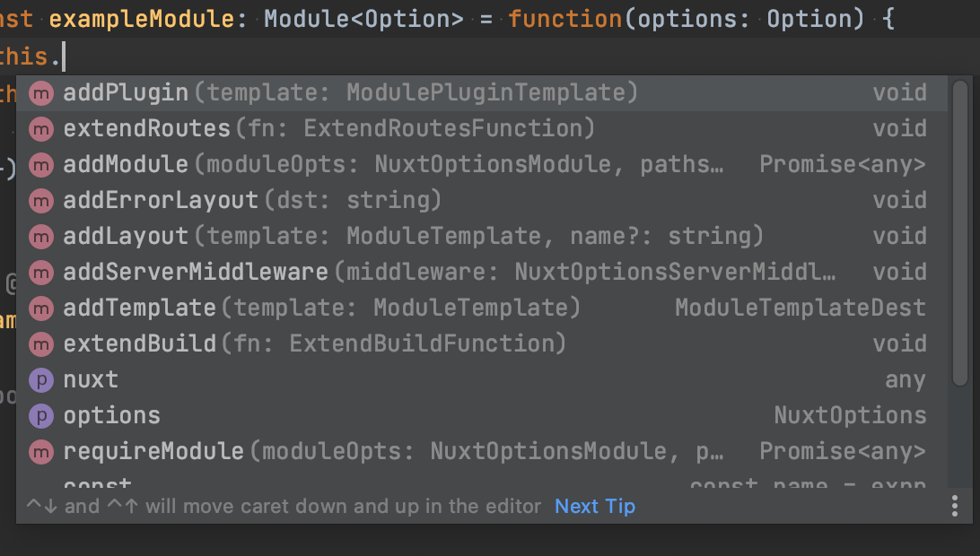Click the method icon beside addPlugin
This screenshot has width=980, height=556.
pyautogui.click(x=41, y=93)
